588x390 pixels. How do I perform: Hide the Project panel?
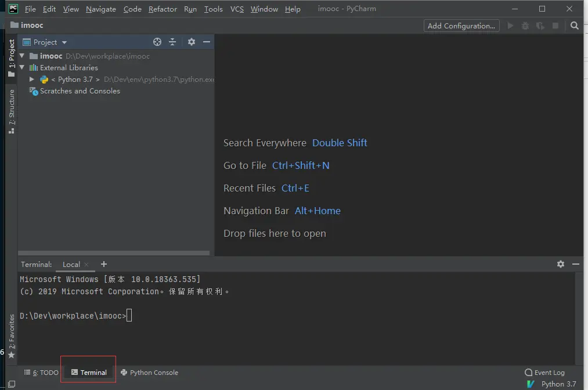pos(206,42)
